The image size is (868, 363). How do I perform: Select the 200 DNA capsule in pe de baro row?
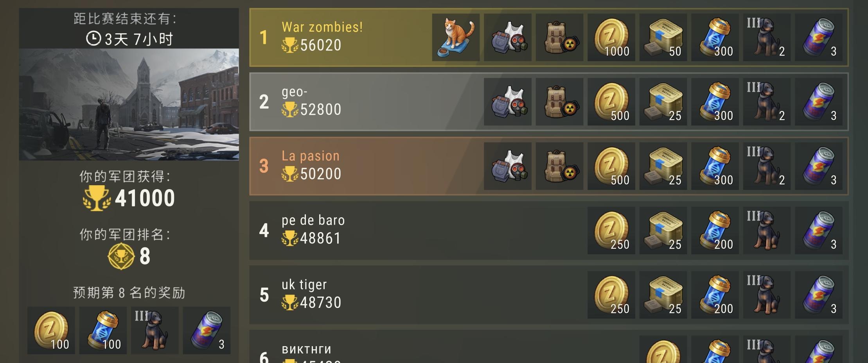click(715, 231)
